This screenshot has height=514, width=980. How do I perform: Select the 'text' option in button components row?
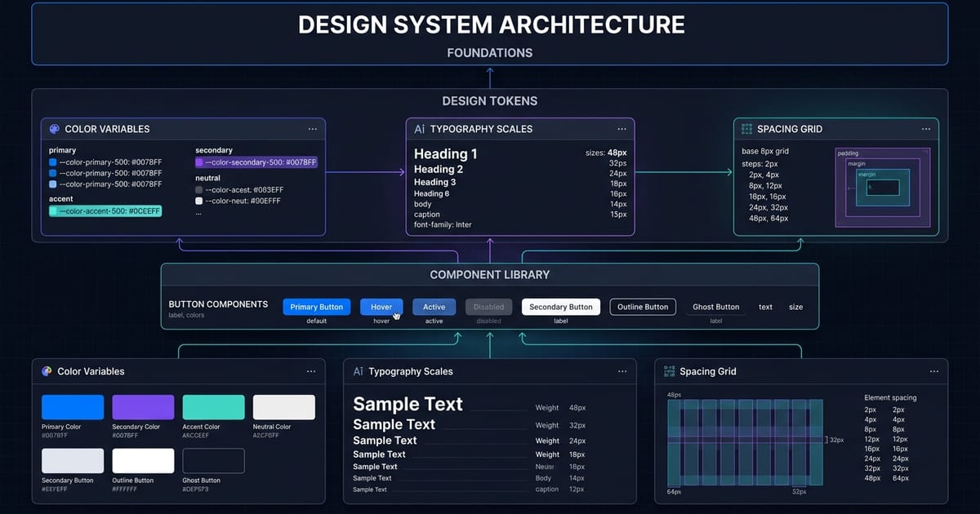point(765,307)
